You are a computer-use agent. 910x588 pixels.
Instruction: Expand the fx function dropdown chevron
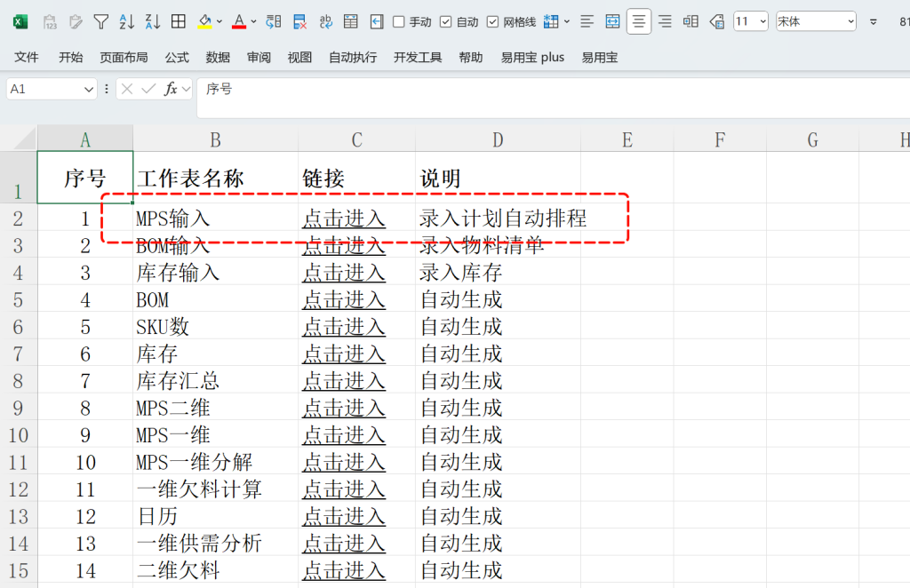pyautogui.click(x=186, y=90)
